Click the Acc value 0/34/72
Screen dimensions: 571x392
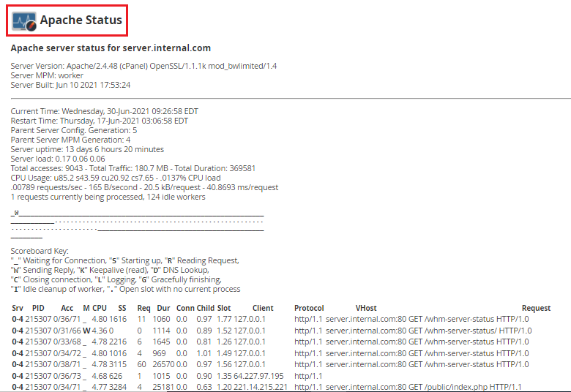tap(67, 353)
